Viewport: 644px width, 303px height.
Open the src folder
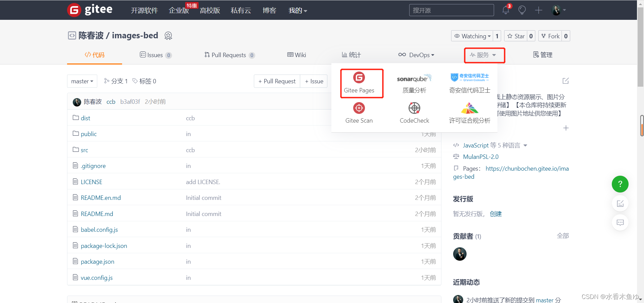tap(84, 150)
